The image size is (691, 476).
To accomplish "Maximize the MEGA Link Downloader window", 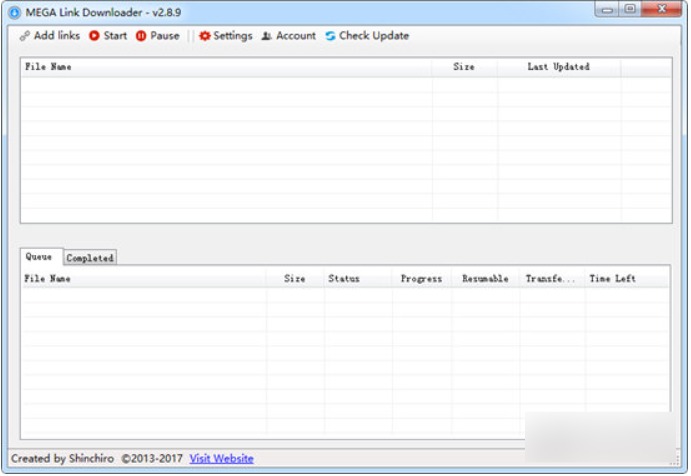I will 630,10.
